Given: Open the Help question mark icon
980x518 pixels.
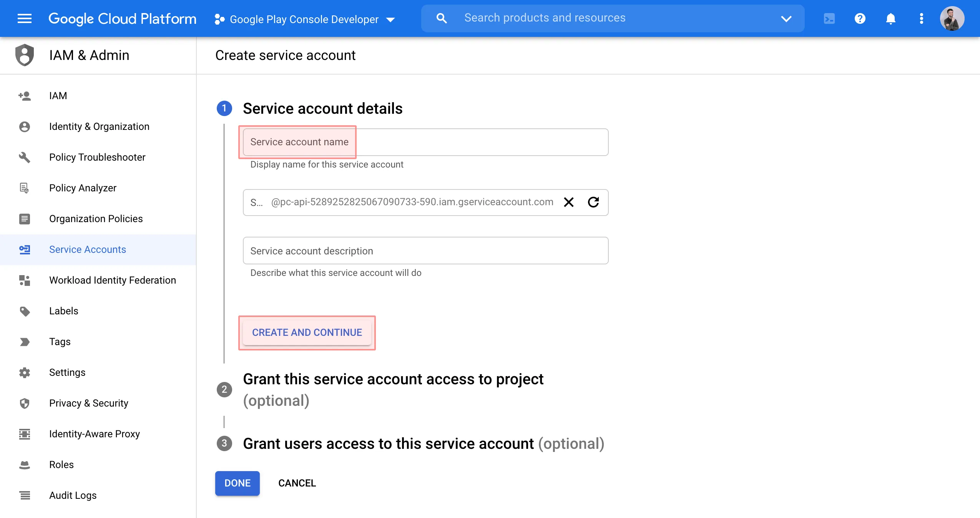Looking at the screenshot, I should coord(860,18).
